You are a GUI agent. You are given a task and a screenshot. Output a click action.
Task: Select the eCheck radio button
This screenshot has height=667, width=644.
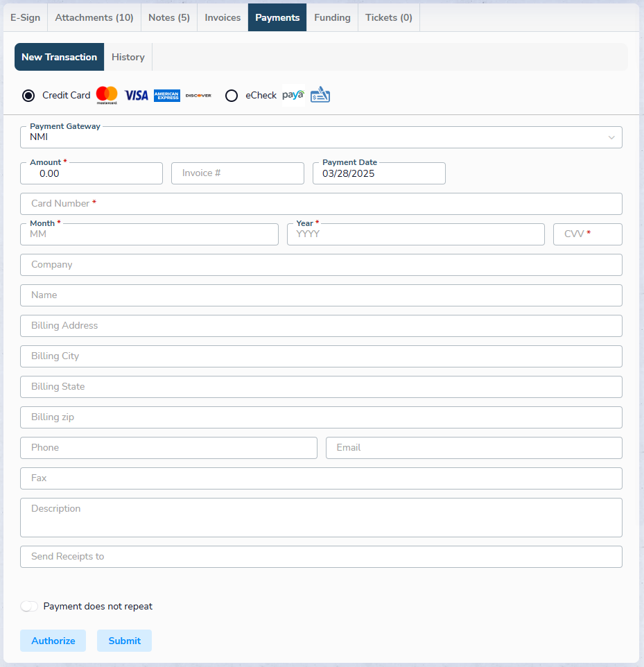click(x=232, y=95)
